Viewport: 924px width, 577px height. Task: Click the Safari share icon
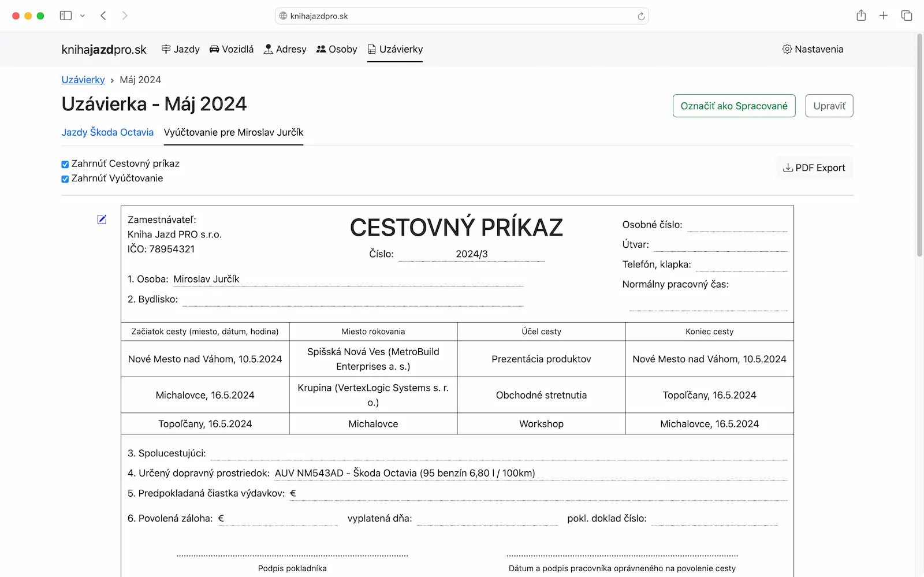tap(861, 16)
